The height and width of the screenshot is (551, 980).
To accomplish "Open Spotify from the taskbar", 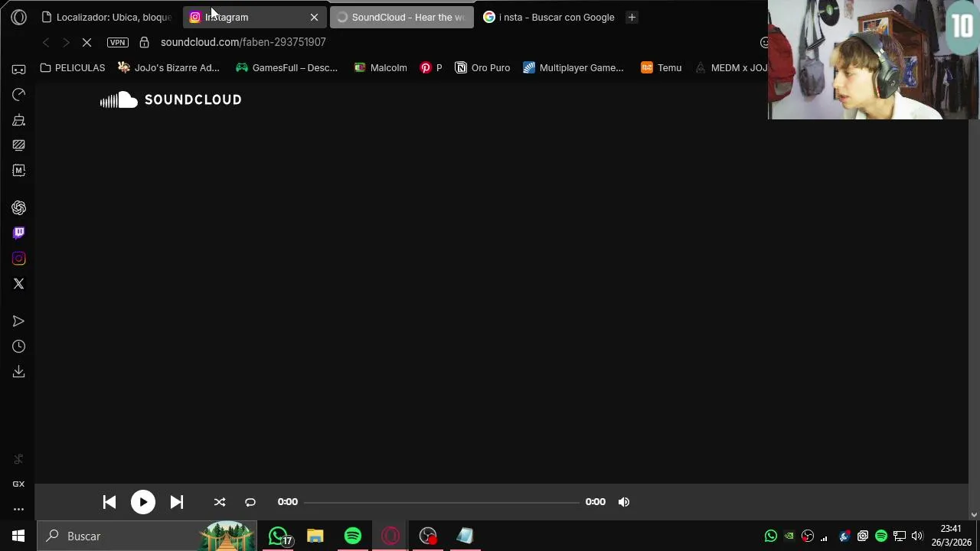I will tap(353, 536).
